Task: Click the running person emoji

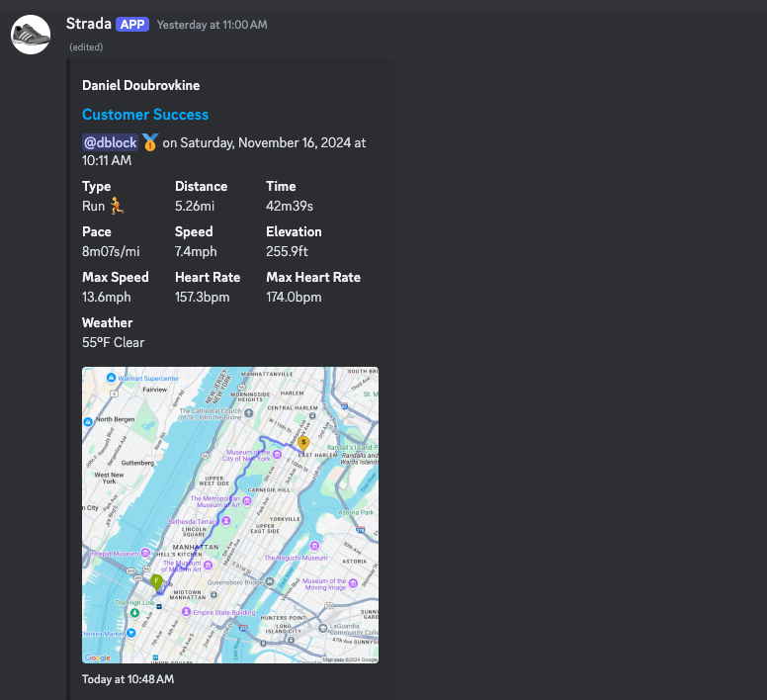Action: [117, 206]
